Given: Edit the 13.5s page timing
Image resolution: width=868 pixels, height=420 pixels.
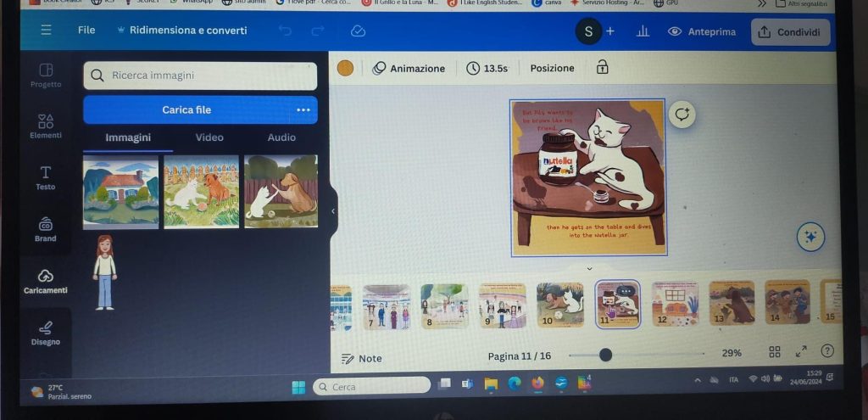Looking at the screenshot, I should [487, 68].
